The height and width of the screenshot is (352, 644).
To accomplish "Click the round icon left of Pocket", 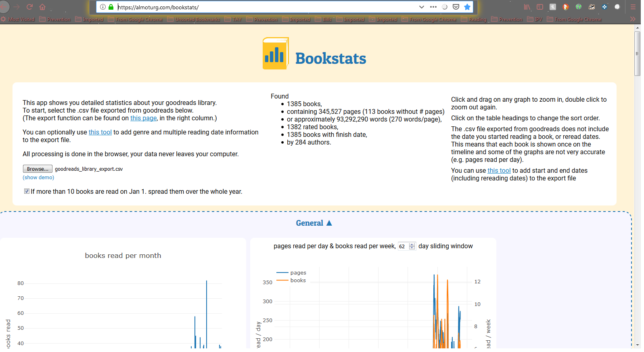I will (x=445, y=7).
